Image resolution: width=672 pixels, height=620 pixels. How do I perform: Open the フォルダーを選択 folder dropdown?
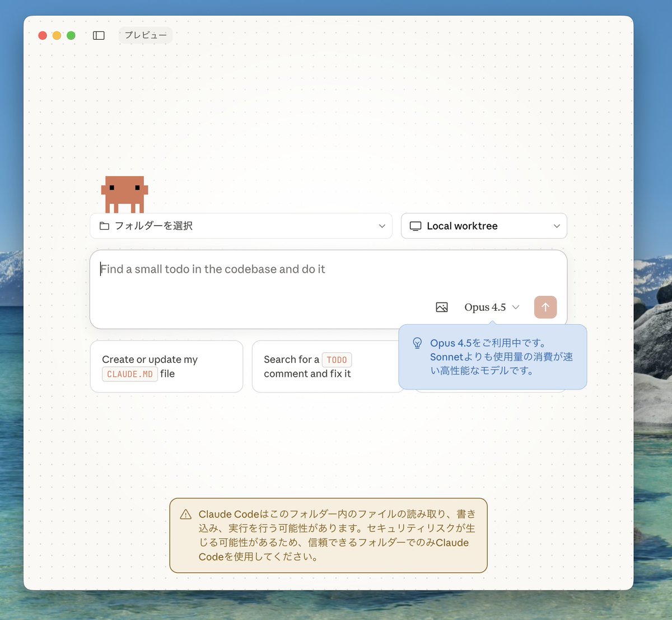[241, 226]
